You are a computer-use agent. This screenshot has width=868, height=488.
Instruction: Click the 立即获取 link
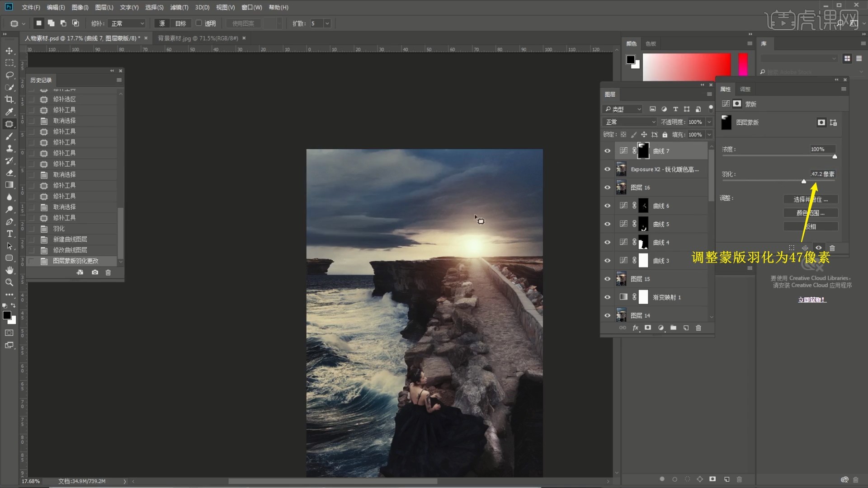point(811,300)
